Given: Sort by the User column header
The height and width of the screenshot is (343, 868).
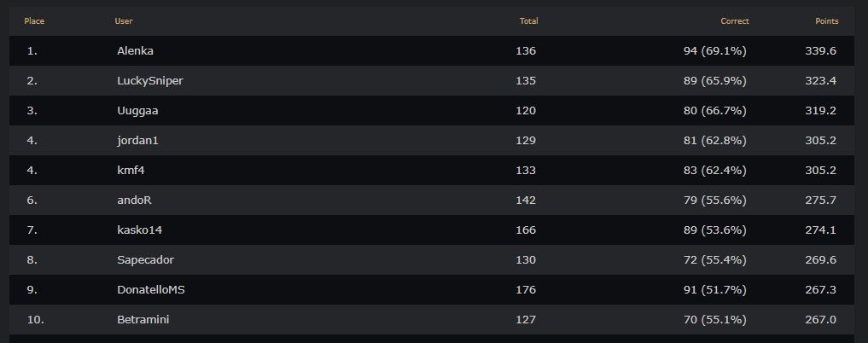Looking at the screenshot, I should [x=124, y=21].
